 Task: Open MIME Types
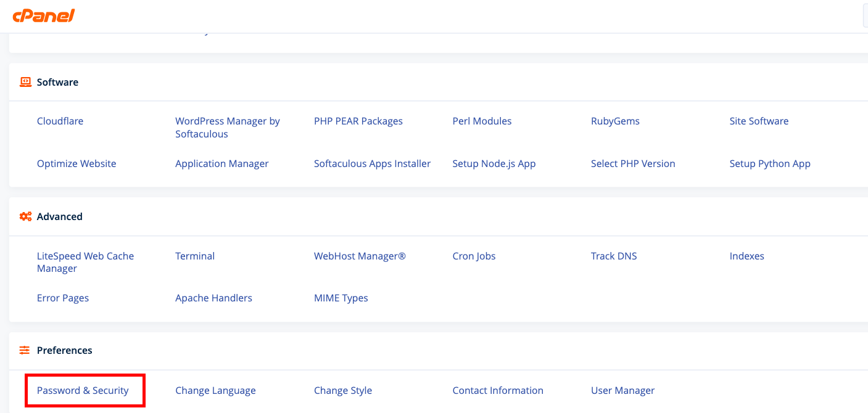341,298
